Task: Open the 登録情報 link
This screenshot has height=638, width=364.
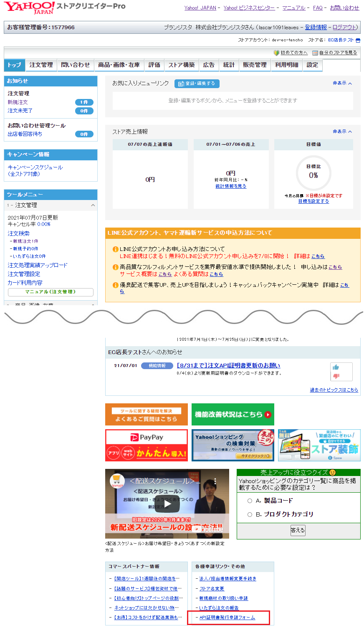Action: [x=316, y=28]
